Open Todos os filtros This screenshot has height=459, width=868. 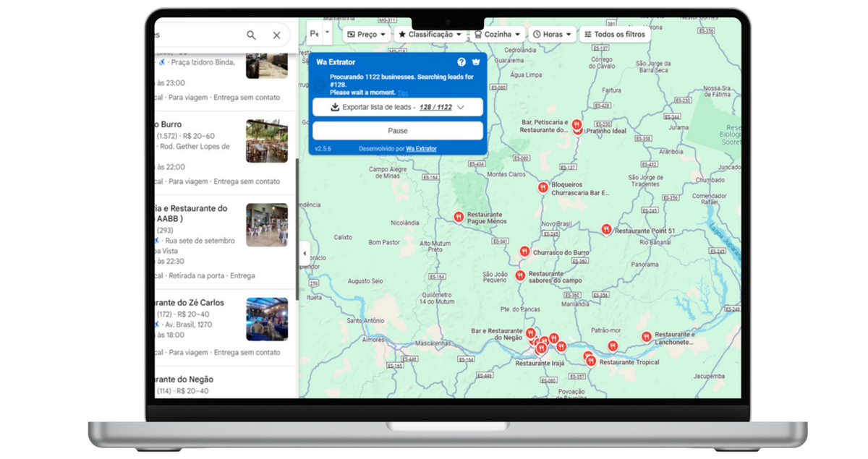(x=616, y=34)
